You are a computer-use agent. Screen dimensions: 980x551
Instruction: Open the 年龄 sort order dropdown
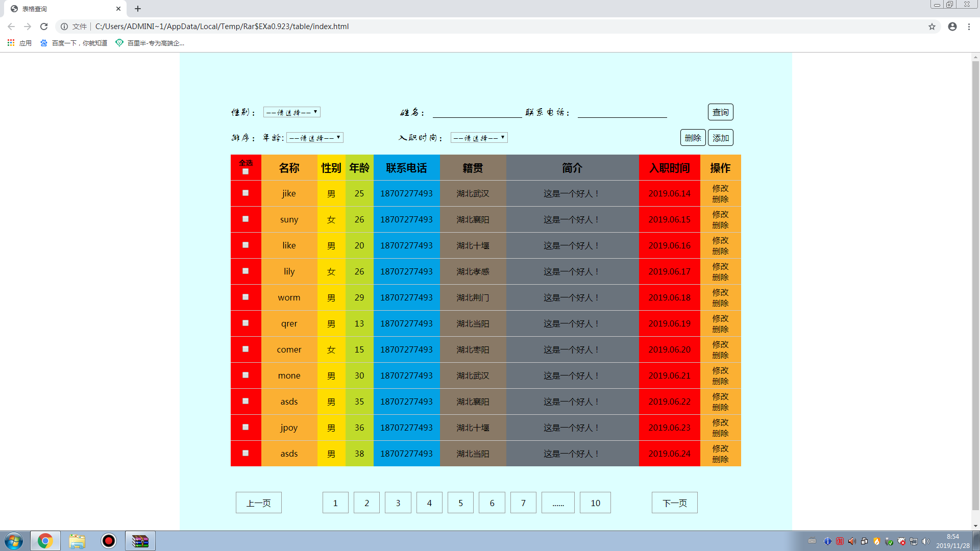pyautogui.click(x=314, y=137)
